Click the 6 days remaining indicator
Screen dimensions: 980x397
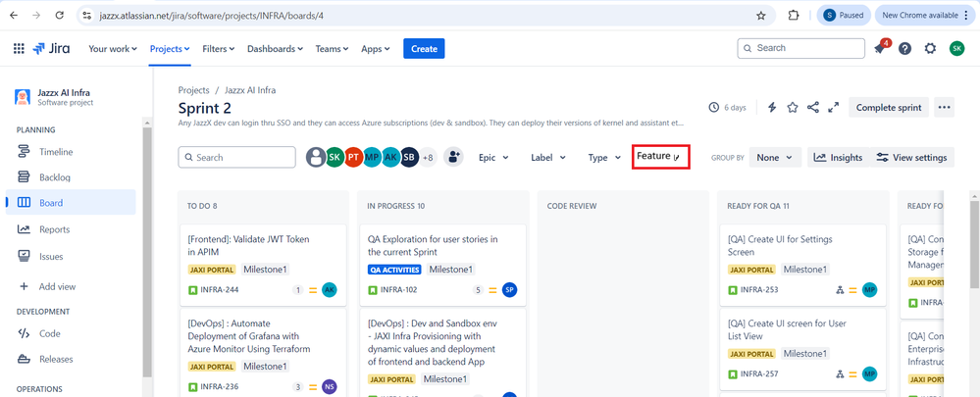728,108
